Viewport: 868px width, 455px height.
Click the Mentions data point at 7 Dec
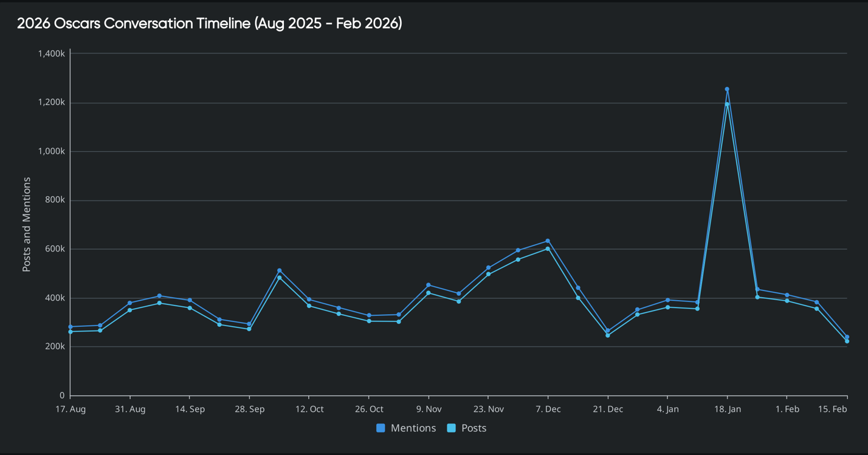(x=548, y=241)
